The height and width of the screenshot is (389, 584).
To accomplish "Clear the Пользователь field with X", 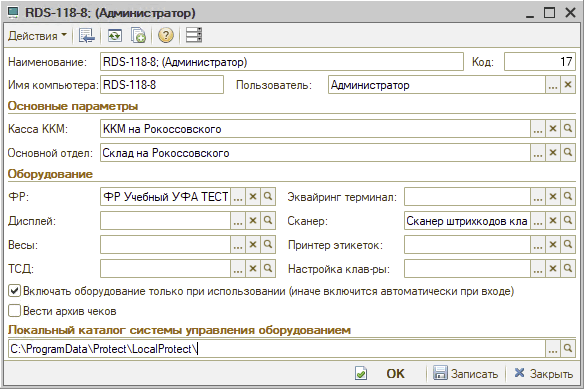I will pyautogui.click(x=568, y=85).
